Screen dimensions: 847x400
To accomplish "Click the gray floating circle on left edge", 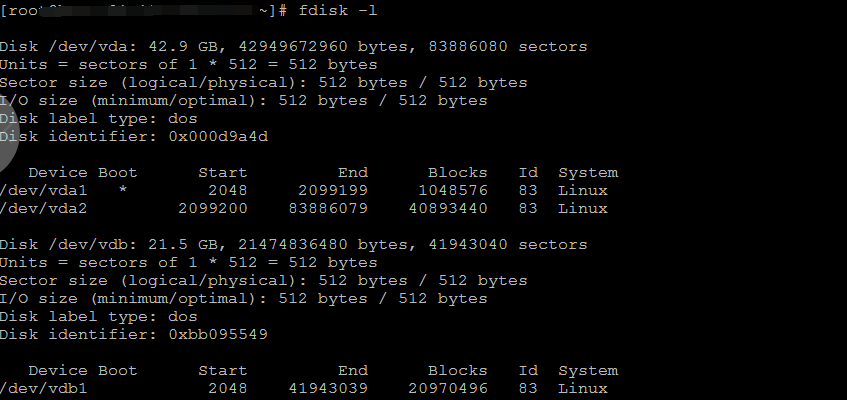I will (x=8, y=145).
